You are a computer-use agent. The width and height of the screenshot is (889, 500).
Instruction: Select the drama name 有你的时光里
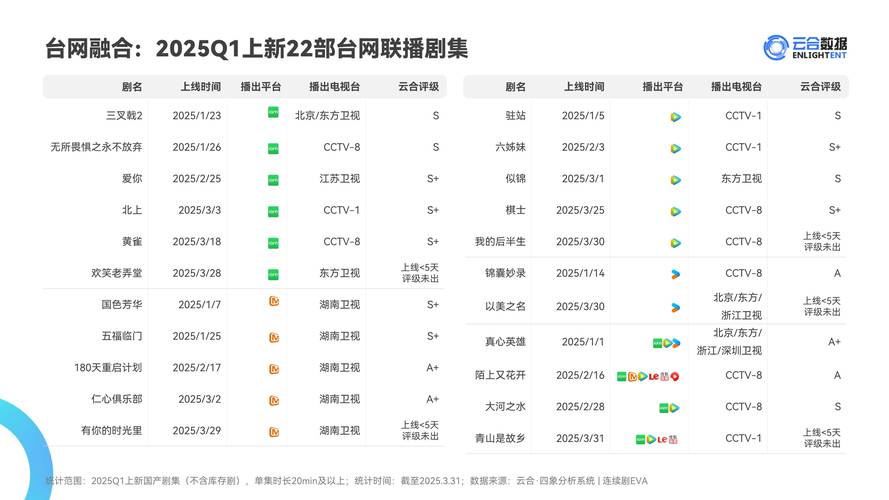112,431
